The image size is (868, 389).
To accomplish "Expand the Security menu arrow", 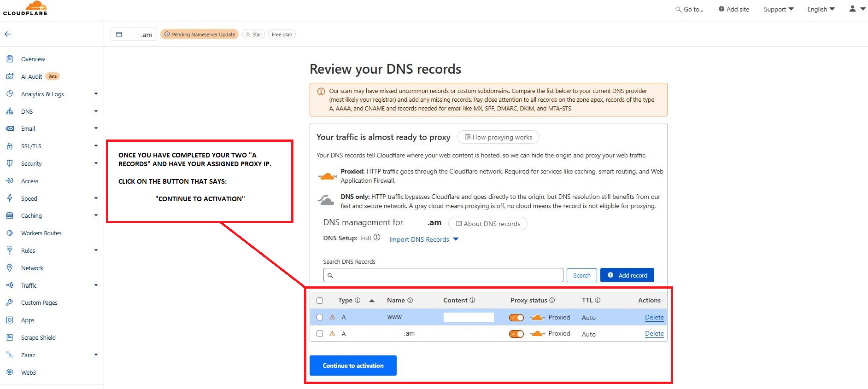I will click(96, 163).
